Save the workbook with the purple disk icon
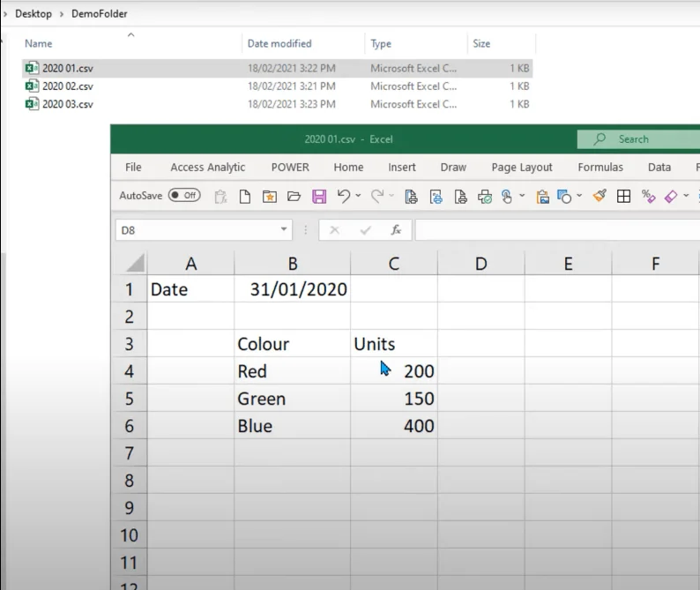The height and width of the screenshot is (590, 700). coord(319,196)
